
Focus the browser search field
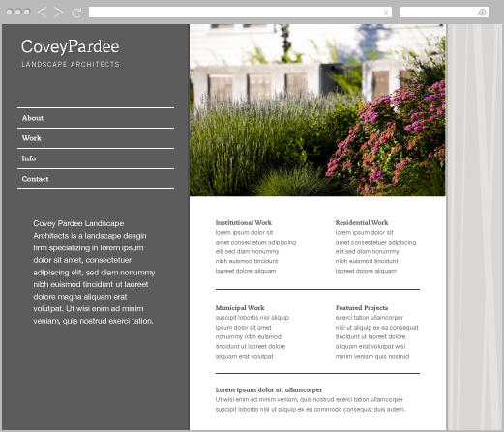point(444,13)
